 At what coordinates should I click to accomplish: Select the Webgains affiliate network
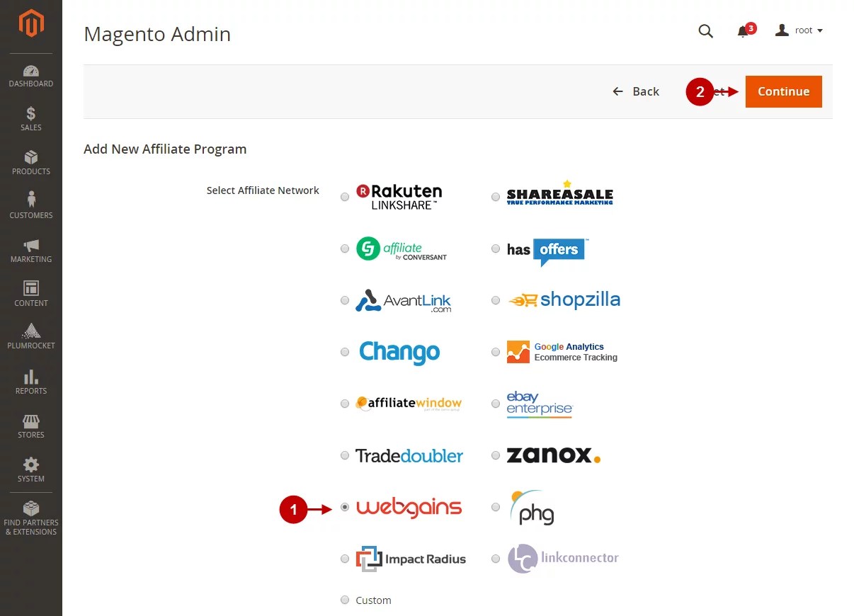345,507
